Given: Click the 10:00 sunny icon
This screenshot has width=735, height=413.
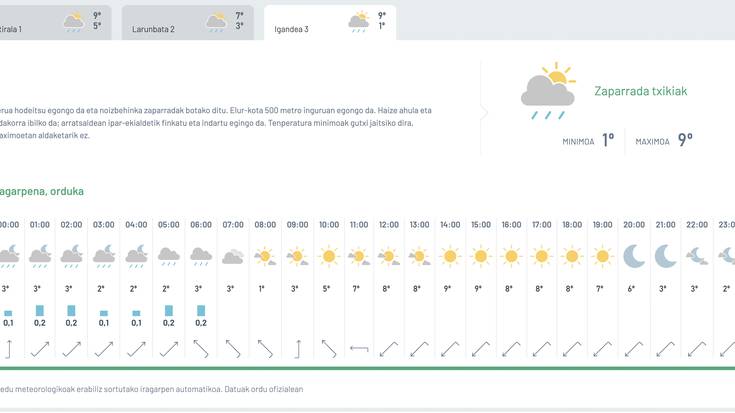Looking at the screenshot, I should click(x=329, y=256).
